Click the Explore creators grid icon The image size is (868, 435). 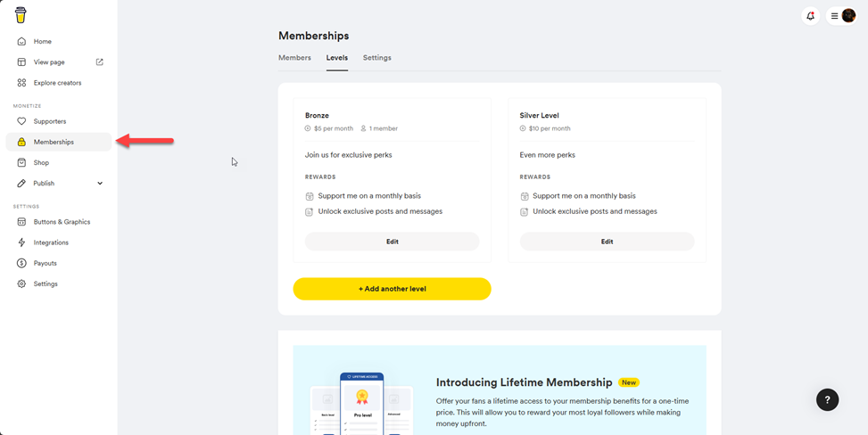(x=21, y=83)
